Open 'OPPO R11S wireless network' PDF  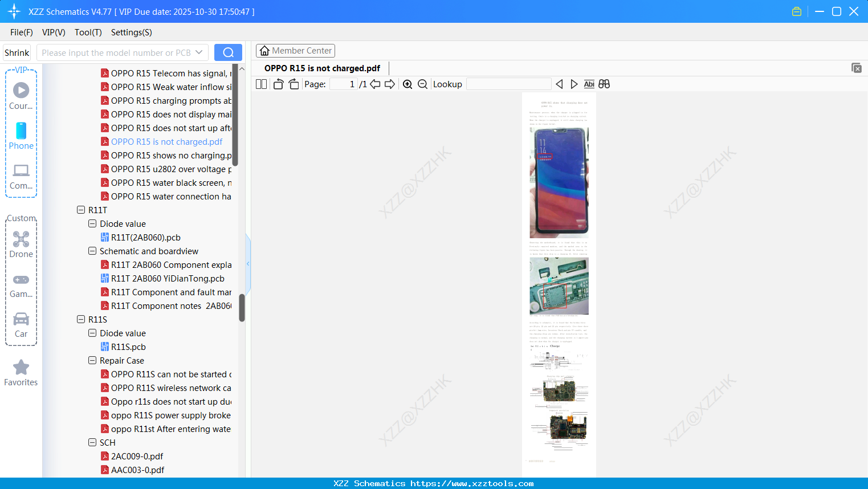click(x=166, y=388)
